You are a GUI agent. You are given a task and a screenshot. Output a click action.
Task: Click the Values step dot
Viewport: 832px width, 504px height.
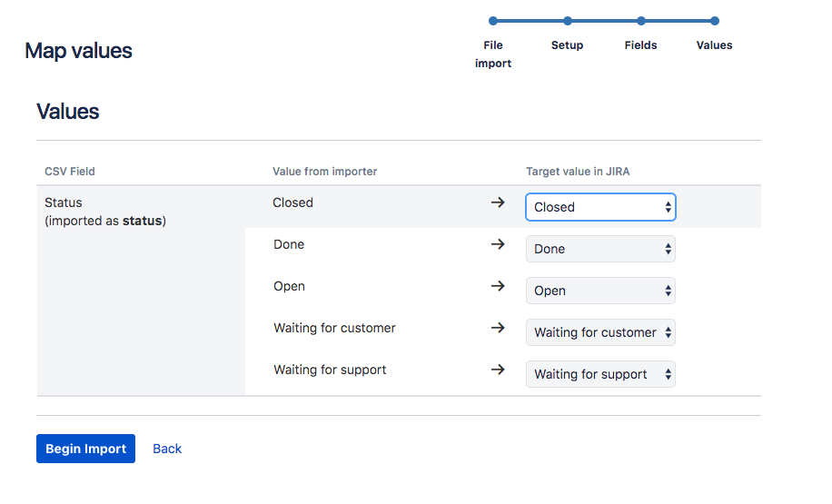(715, 21)
